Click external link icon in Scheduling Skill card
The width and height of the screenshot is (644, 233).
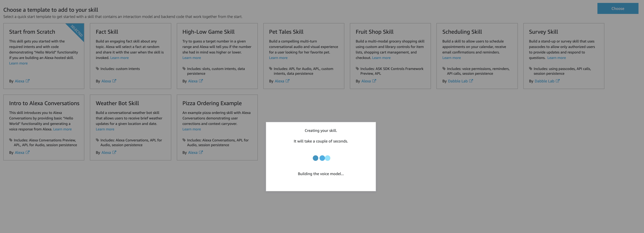coord(471,81)
